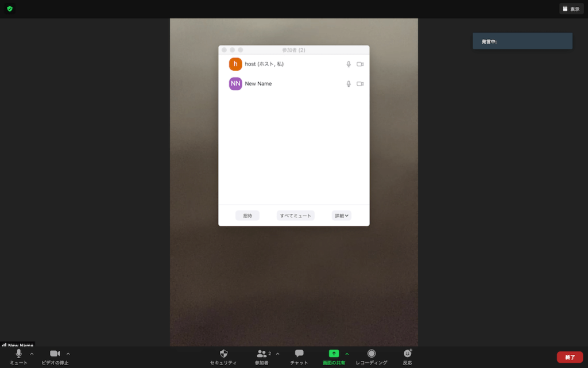Click the Participants (参加者) people icon
Screen dimensions: 588x368
pyautogui.click(x=262, y=354)
